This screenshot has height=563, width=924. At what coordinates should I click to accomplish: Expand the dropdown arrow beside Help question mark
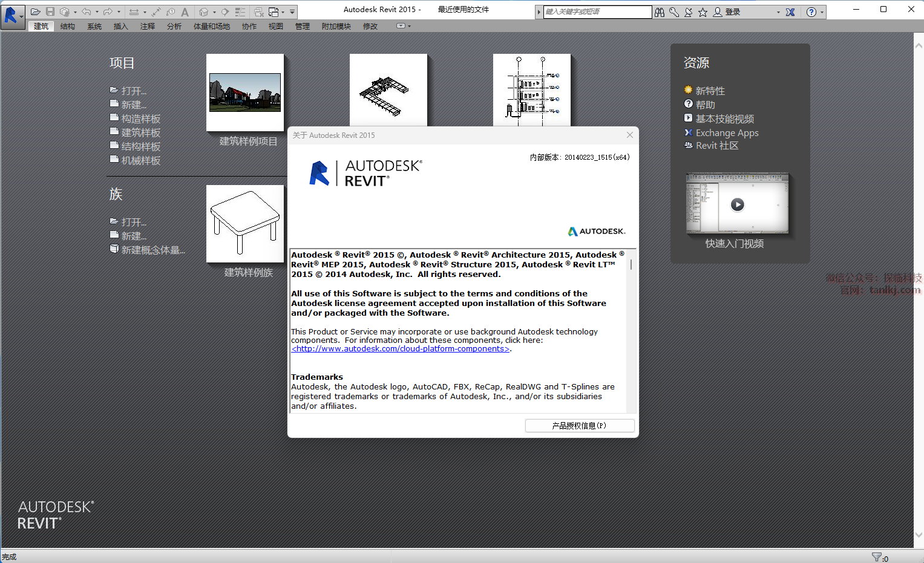[x=822, y=12]
